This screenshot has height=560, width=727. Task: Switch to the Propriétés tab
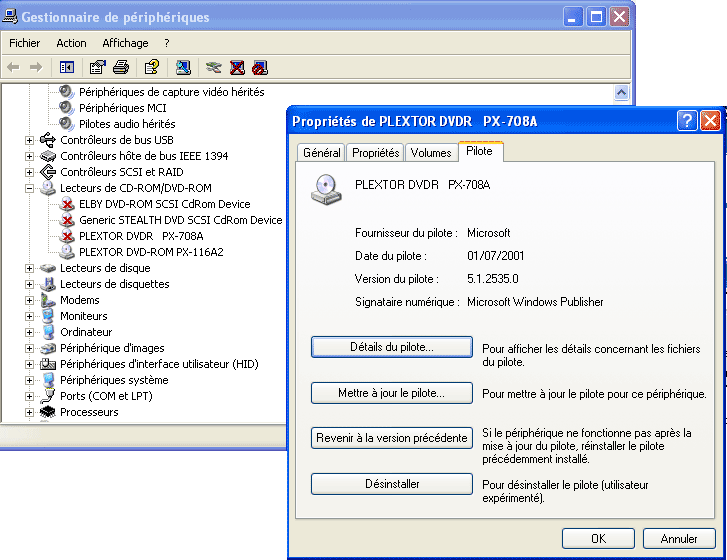376,153
